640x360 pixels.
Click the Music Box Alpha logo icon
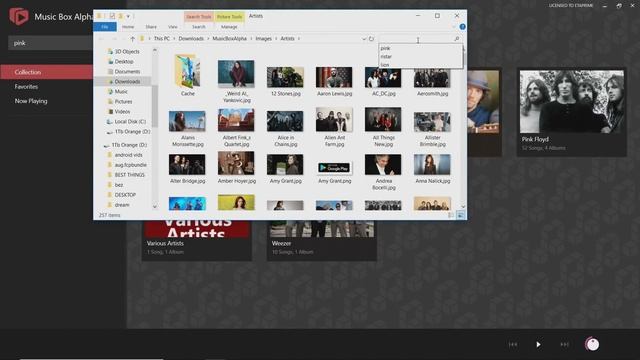[x=19, y=16]
